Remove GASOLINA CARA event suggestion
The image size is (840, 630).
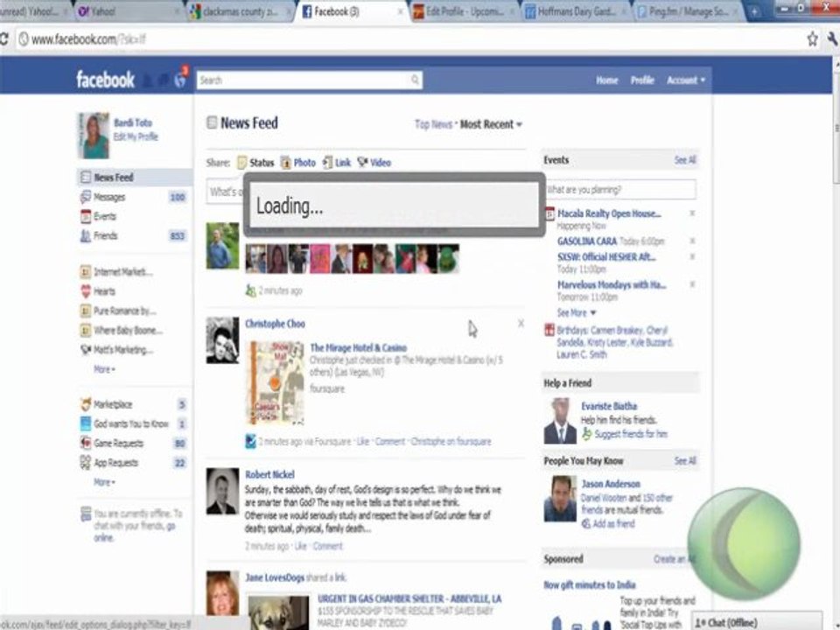tap(692, 241)
